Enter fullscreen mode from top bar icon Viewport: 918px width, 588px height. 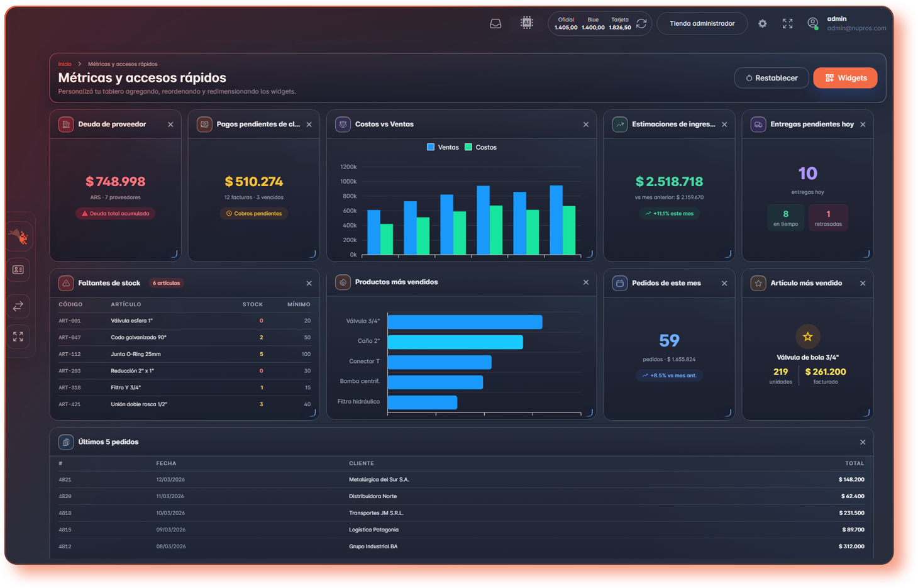pos(787,24)
